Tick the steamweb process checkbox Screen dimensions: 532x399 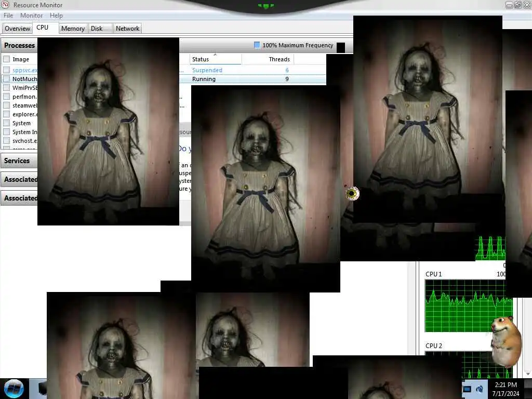coord(6,105)
